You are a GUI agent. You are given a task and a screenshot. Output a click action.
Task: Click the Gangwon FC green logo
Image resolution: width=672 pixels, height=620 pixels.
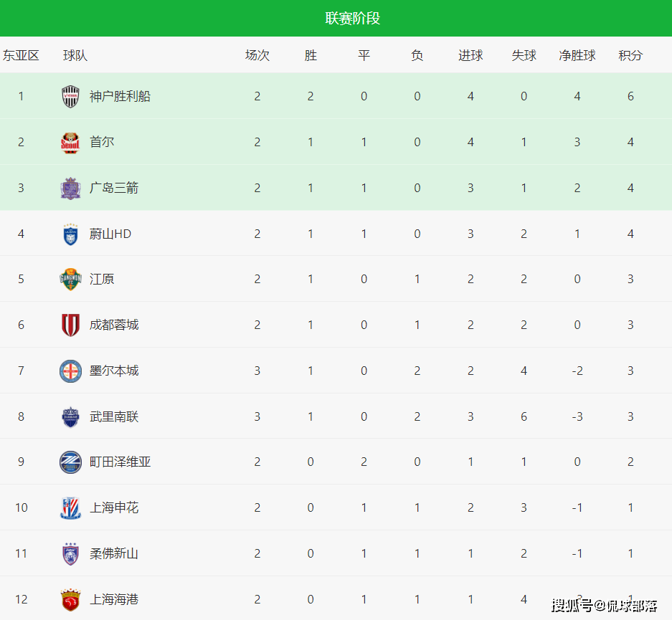coord(70,279)
